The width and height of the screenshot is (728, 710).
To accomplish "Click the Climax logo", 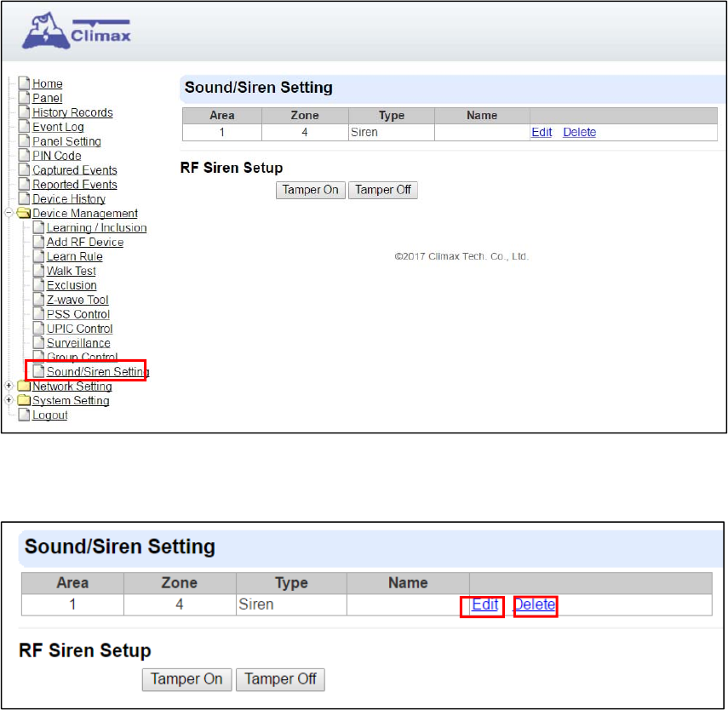I will 77,31.
